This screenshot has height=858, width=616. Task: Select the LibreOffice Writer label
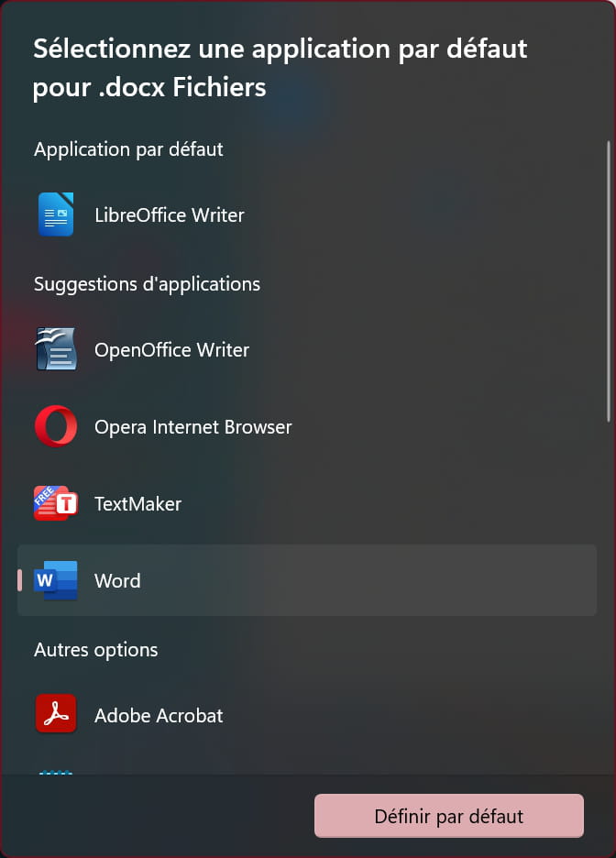pyautogui.click(x=170, y=215)
